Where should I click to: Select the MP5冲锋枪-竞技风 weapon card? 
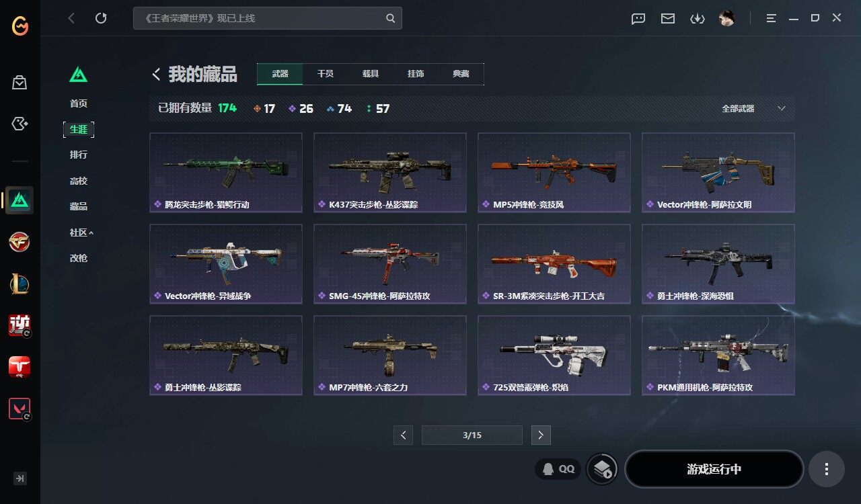point(554,173)
